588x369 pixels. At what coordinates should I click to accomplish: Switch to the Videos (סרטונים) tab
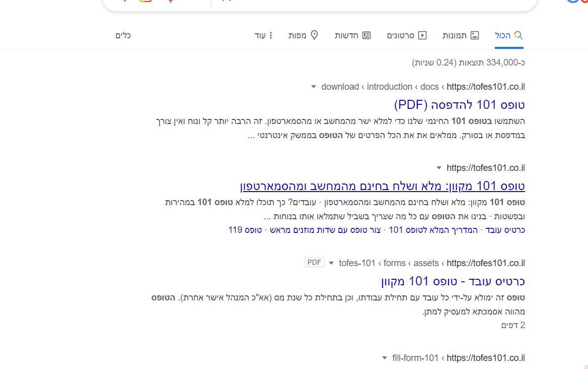(x=406, y=35)
